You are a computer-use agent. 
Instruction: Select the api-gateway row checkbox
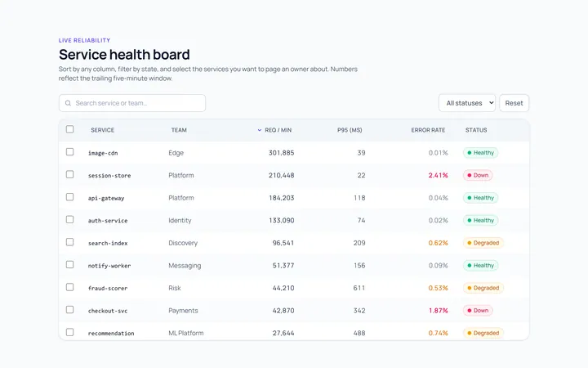[69, 197]
